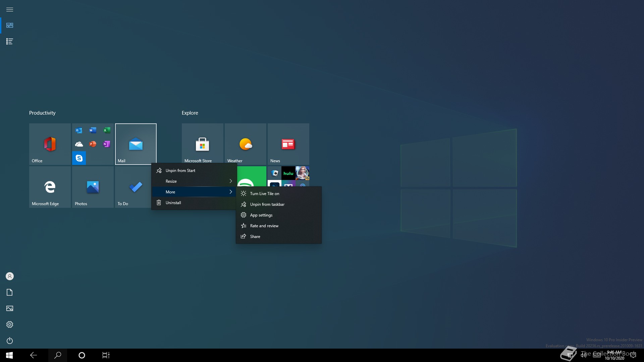Launch OneNote from the Office folder tile

pyautogui.click(x=107, y=144)
